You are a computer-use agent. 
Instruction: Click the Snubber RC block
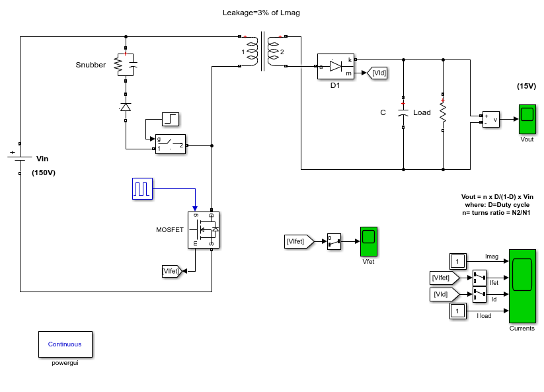pos(126,65)
